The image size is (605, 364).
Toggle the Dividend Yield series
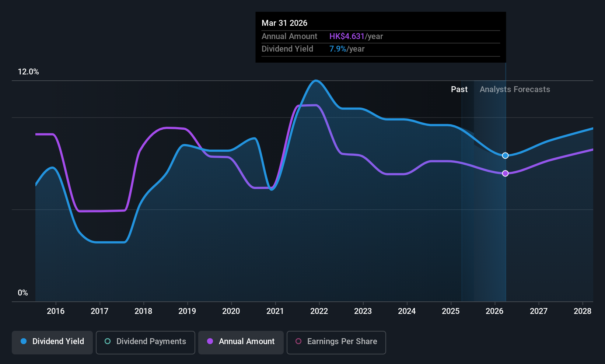pyautogui.click(x=52, y=343)
